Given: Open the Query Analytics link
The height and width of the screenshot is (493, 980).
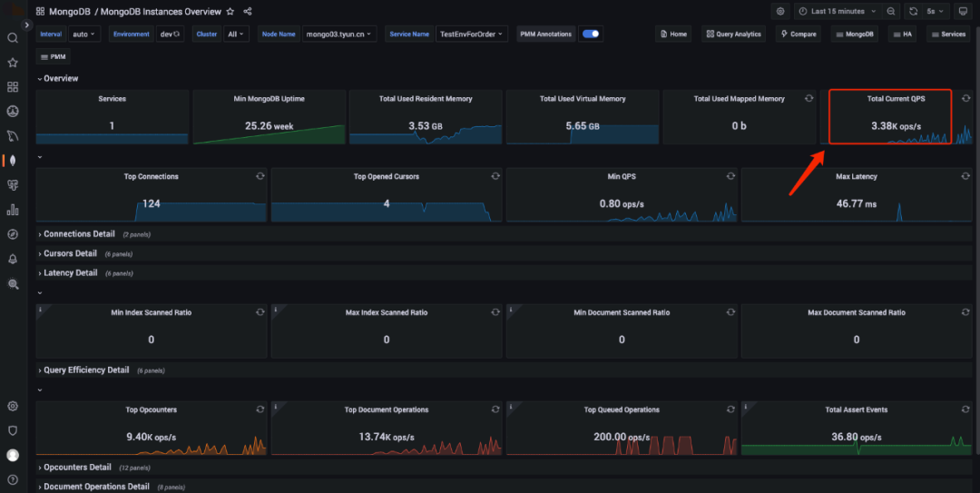Looking at the screenshot, I should (732, 34).
